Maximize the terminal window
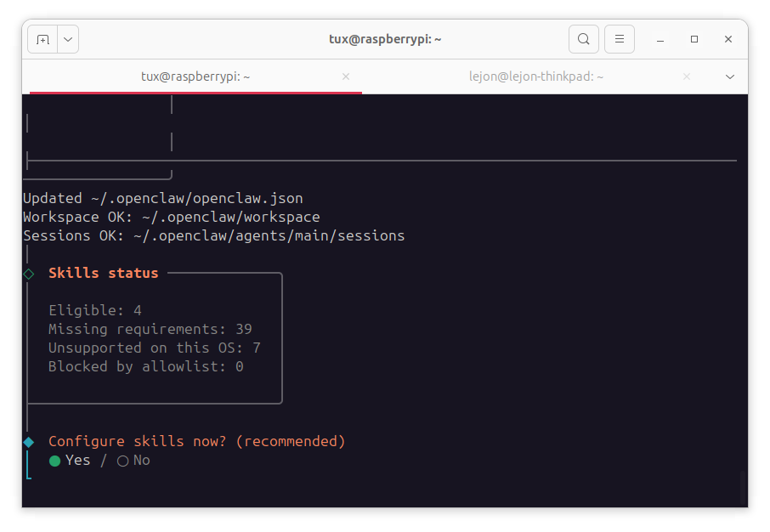 694,39
